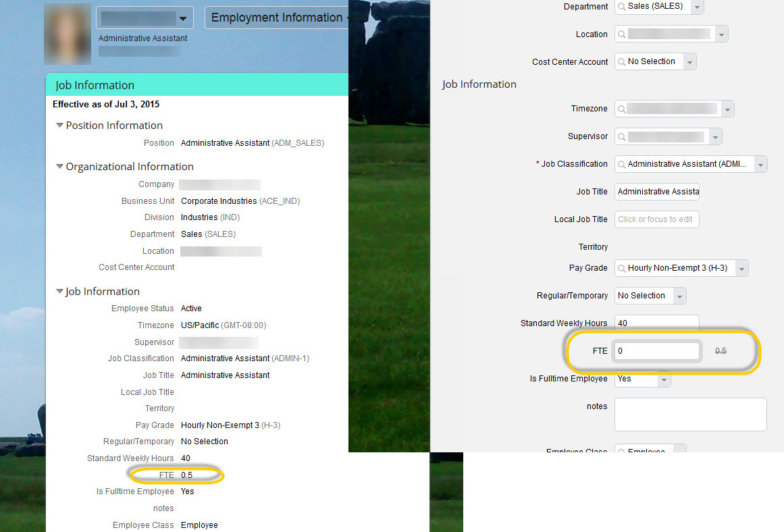
Task: Open the Timezone dropdown arrow
Action: coord(727,109)
